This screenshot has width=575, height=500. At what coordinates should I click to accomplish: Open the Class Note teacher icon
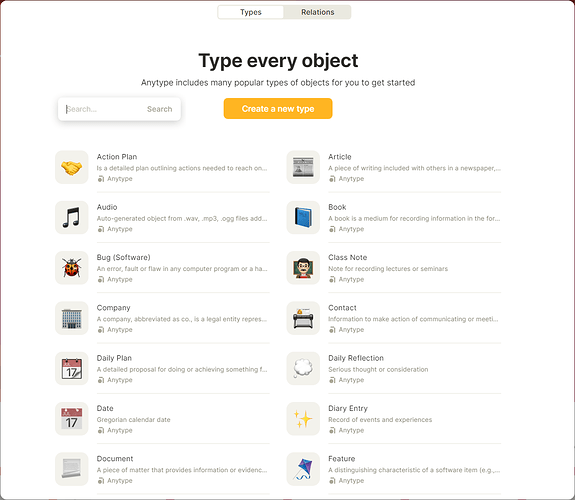303,268
